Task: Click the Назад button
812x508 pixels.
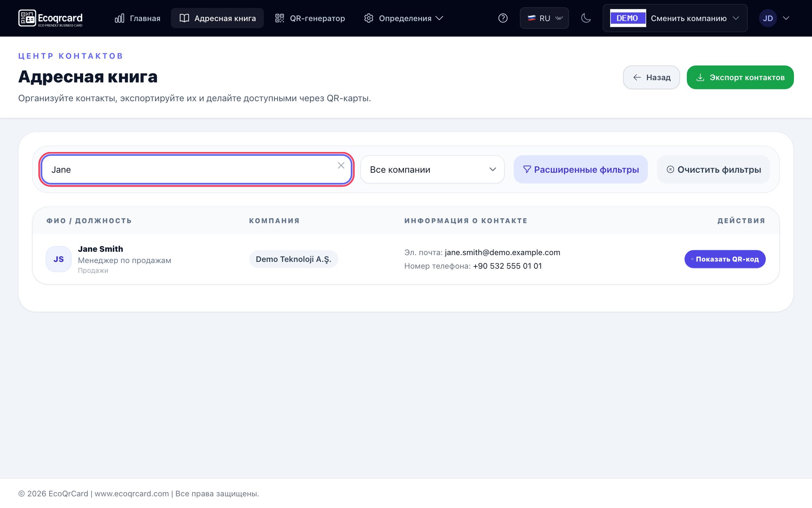Action: click(651, 78)
